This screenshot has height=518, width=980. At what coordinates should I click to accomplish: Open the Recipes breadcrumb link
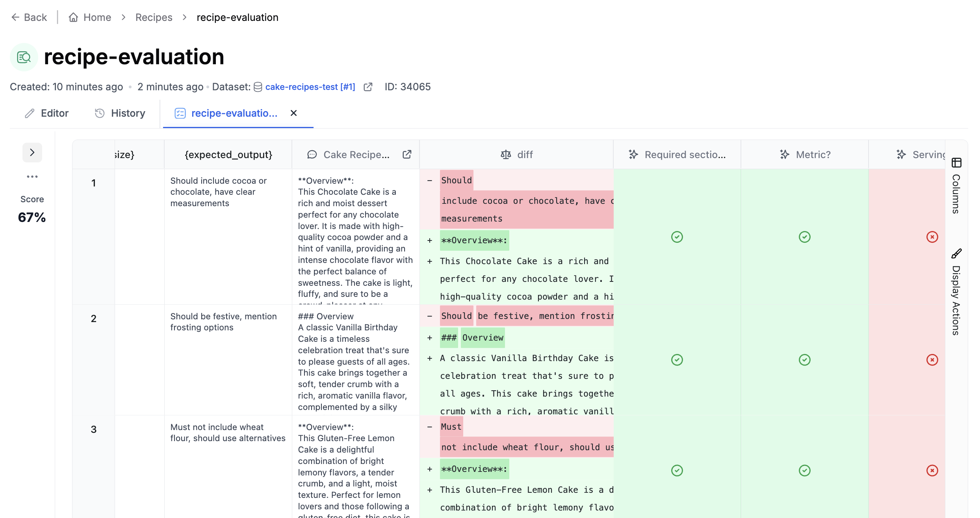(x=153, y=17)
